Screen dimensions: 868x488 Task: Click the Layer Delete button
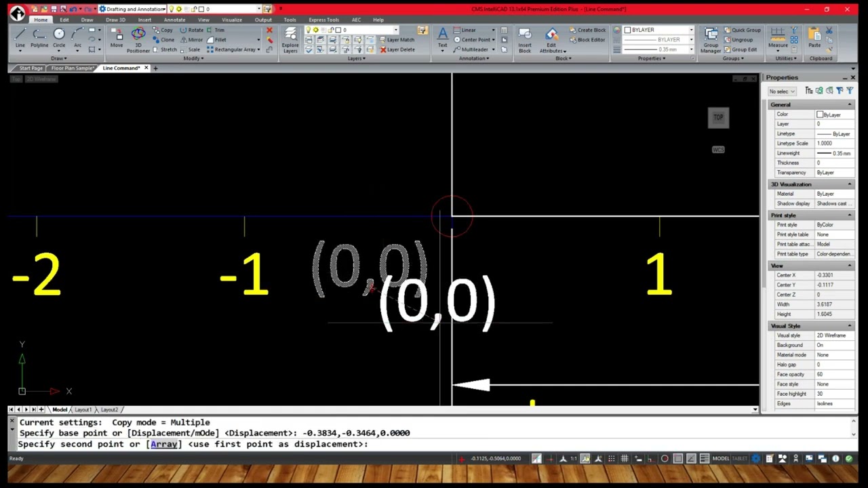(x=397, y=49)
